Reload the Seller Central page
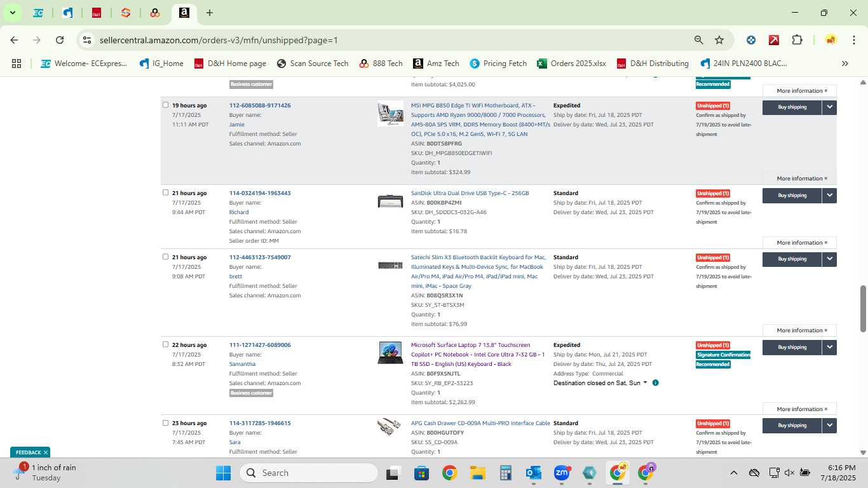This screenshot has height=488, width=868. [x=60, y=40]
